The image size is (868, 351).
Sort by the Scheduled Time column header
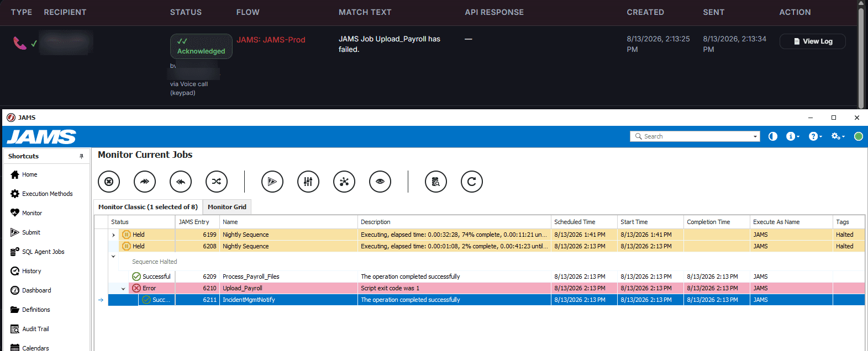[x=584, y=222]
